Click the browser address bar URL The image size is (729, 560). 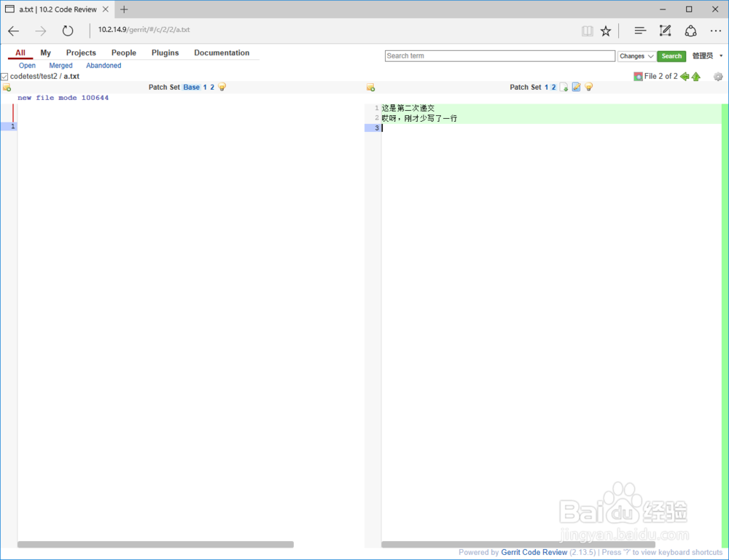tap(144, 30)
